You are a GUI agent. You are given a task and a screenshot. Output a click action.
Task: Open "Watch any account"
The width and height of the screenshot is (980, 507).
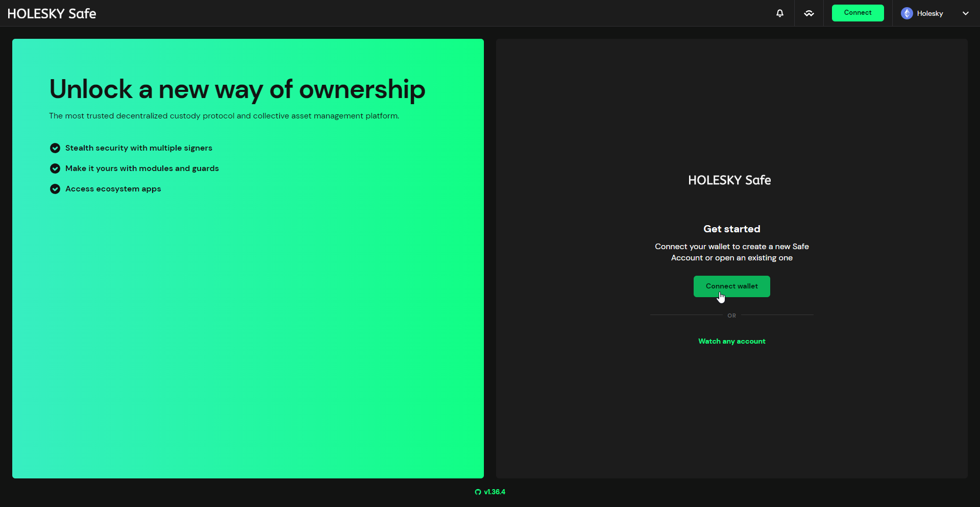tap(731, 341)
